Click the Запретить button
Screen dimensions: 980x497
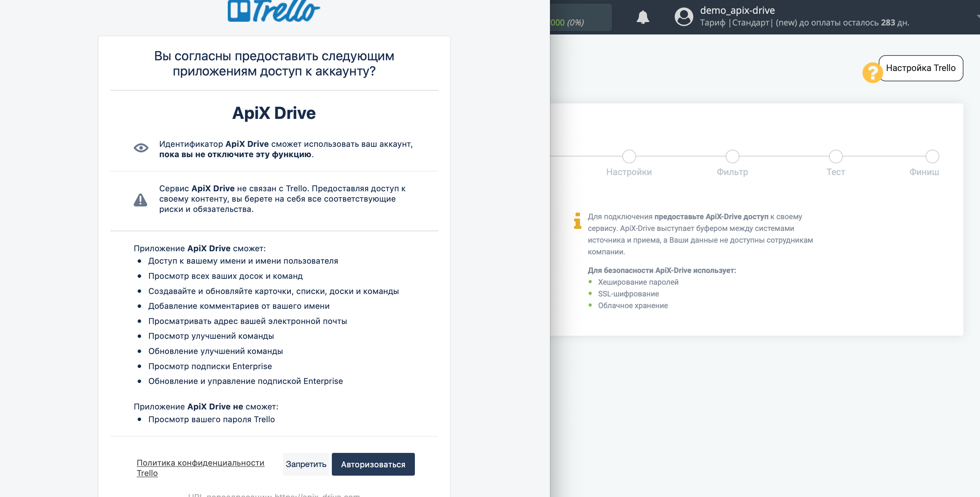pyautogui.click(x=306, y=464)
